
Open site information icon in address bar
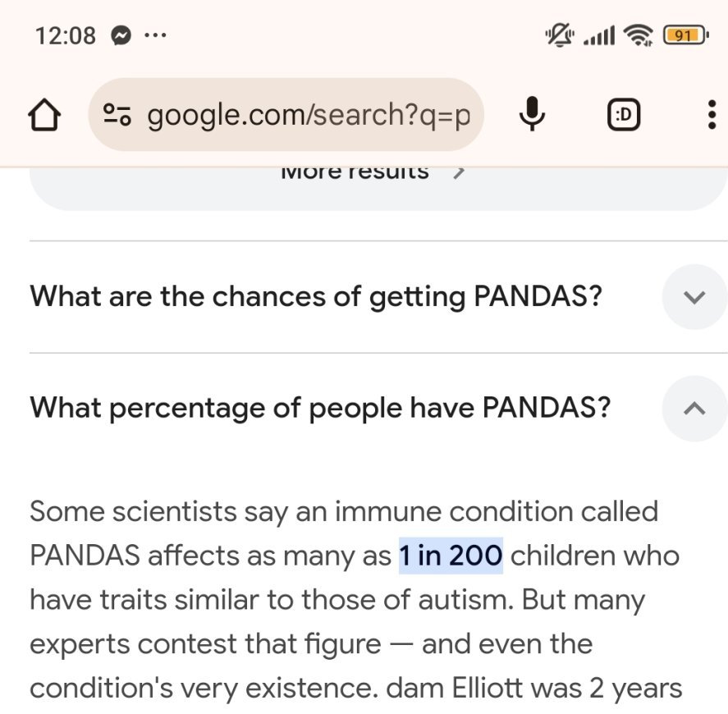117,116
